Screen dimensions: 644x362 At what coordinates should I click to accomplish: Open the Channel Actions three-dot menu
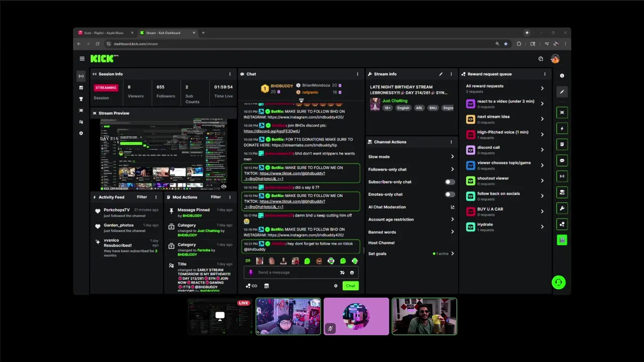tap(451, 142)
